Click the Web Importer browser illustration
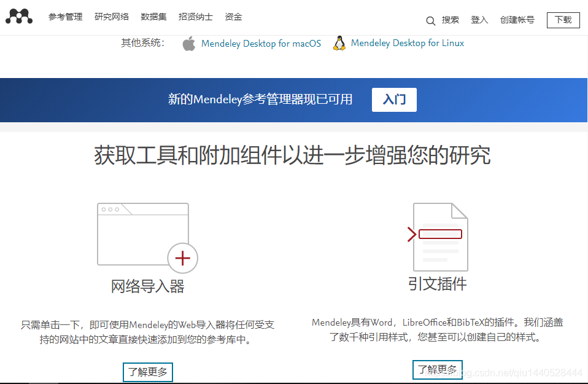Screen dimensions: 588x384 click(x=147, y=238)
